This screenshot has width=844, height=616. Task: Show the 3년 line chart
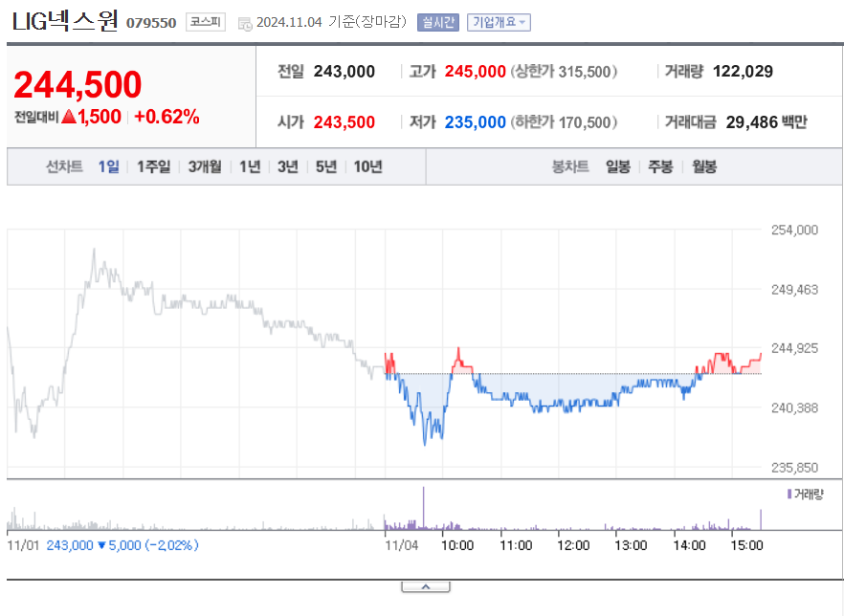[288, 166]
